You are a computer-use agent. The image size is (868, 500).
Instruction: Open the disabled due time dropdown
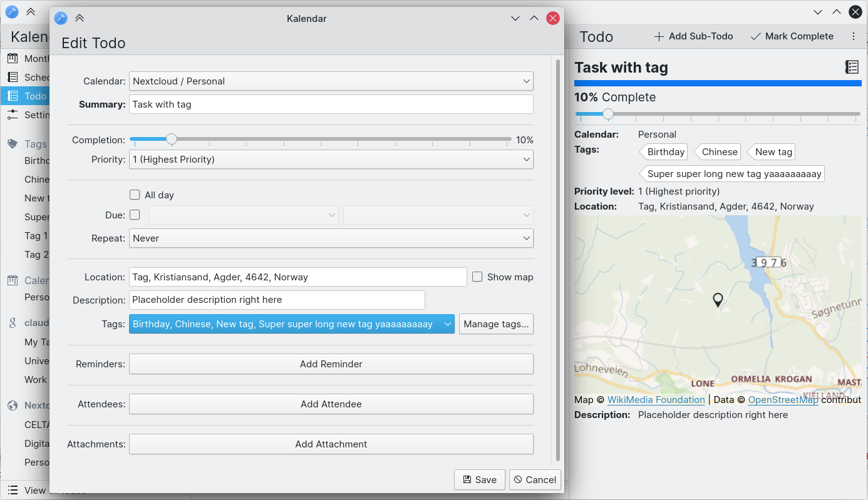438,215
